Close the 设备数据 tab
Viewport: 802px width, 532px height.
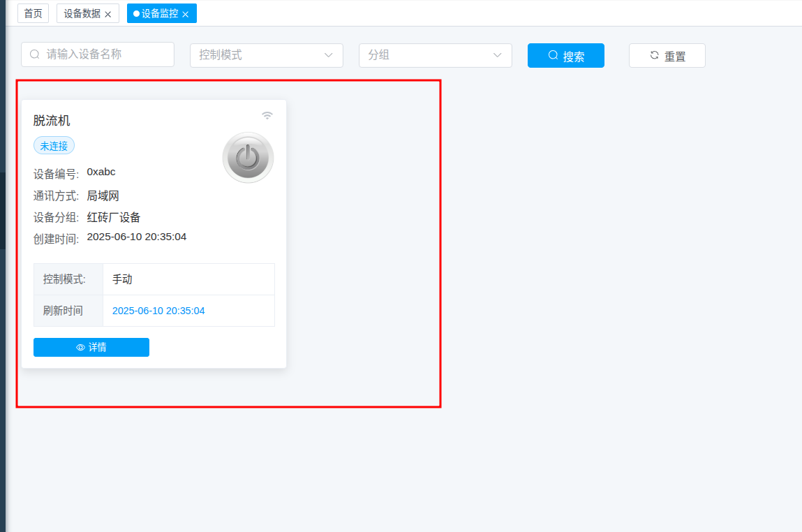[x=108, y=13]
